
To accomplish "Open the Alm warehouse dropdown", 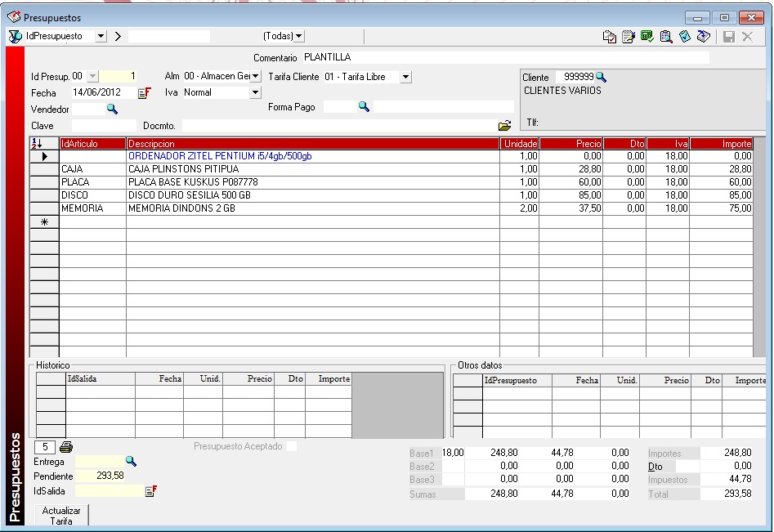I will click(x=255, y=77).
